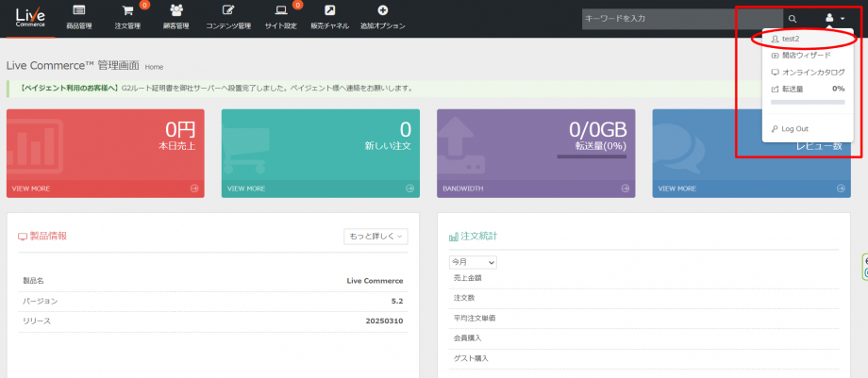Expand the もっと詳しく dropdown

click(x=376, y=237)
